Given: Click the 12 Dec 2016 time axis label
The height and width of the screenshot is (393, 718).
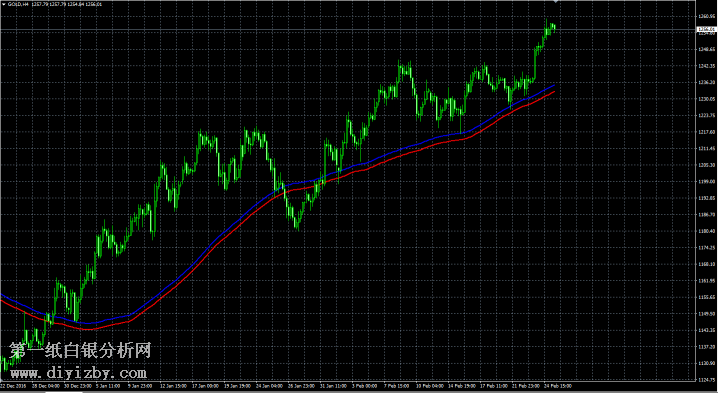Looking at the screenshot, I should [x=14, y=386].
